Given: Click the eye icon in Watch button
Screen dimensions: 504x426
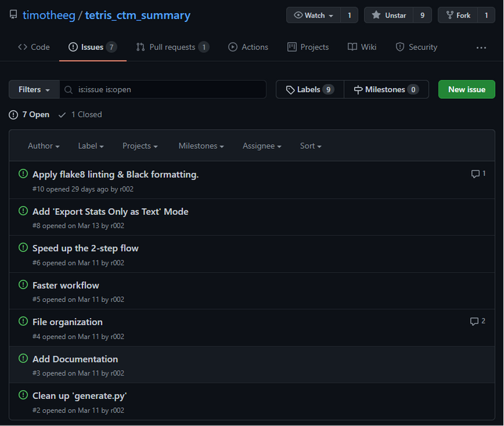Looking at the screenshot, I should point(298,15).
